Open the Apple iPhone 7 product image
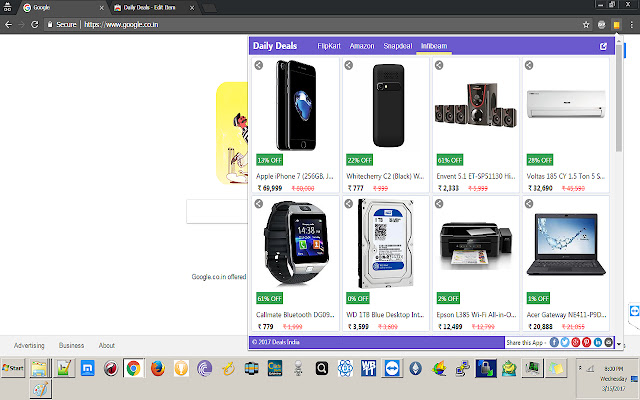 (296, 106)
